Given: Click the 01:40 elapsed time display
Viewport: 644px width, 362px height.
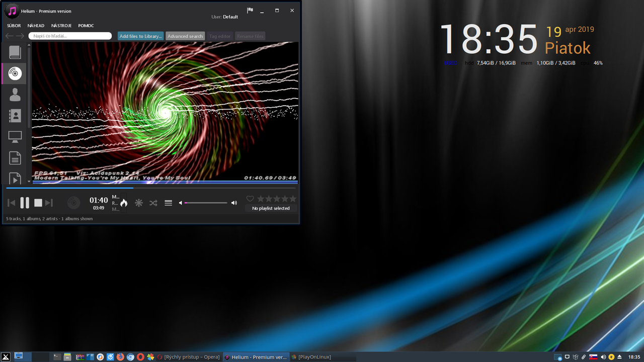Looking at the screenshot, I should (99, 201).
